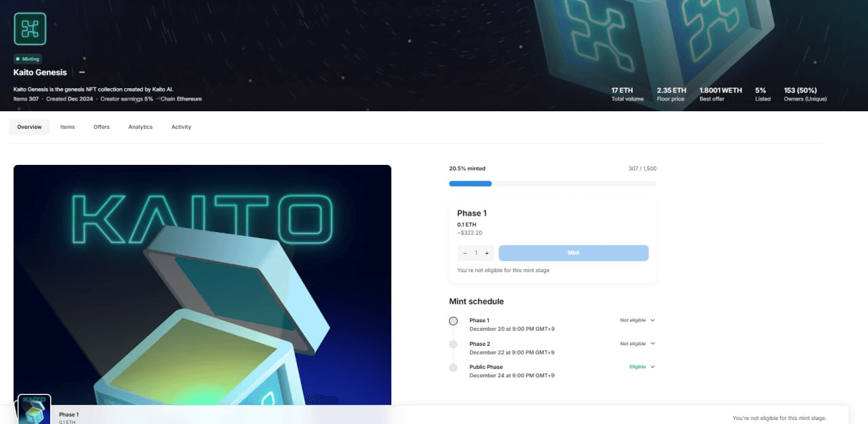Click the large Kaito box artwork image
The width and height of the screenshot is (868, 424).
pos(202,285)
